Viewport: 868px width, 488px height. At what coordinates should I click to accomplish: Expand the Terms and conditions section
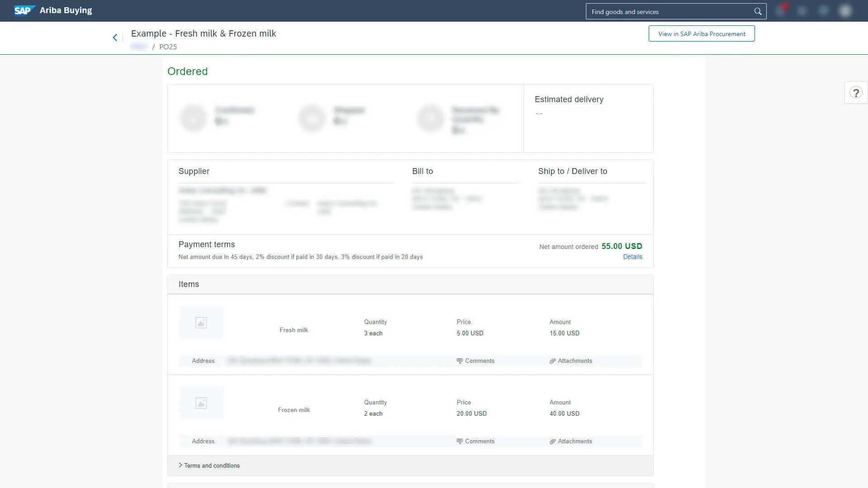[x=209, y=465]
